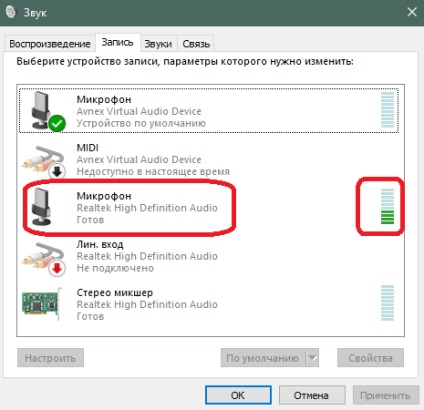This screenshot has width=424, height=410.
Task: Click the green default-device checkmark badge
Action: point(57,123)
